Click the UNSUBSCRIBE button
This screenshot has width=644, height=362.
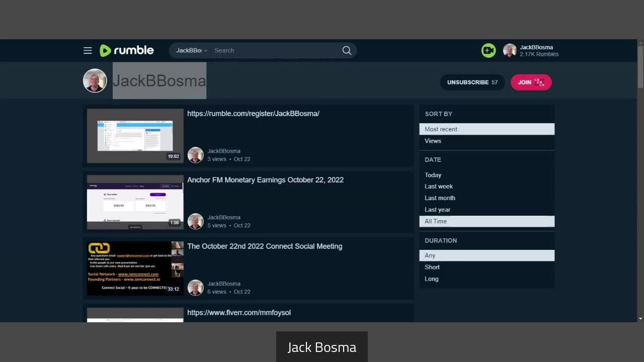tap(472, 82)
